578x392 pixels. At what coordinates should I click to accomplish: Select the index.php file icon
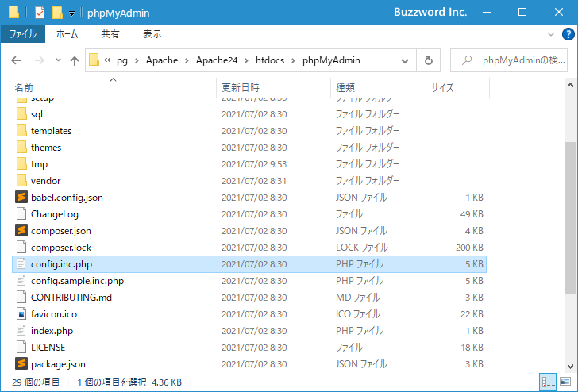tap(21, 330)
